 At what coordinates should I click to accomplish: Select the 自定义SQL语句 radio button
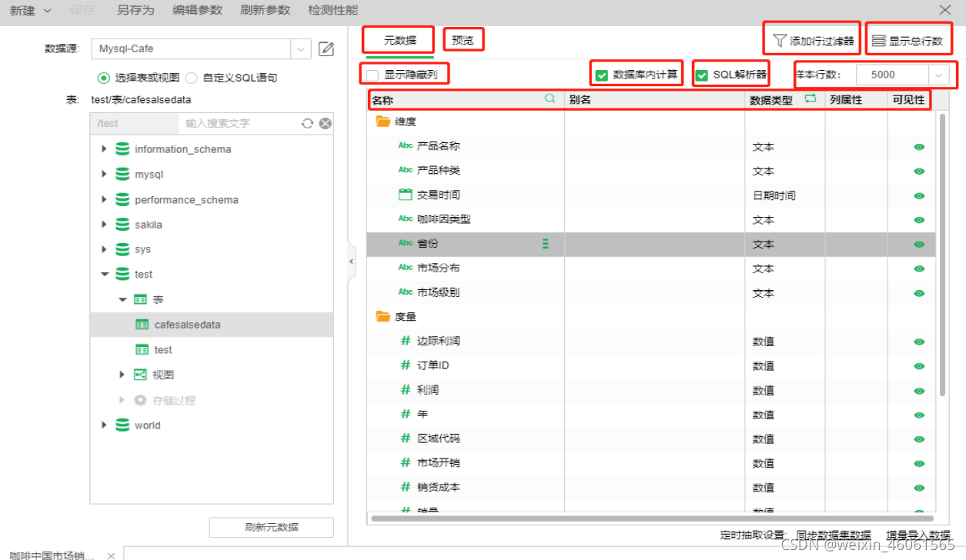pyautogui.click(x=191, y=78)
